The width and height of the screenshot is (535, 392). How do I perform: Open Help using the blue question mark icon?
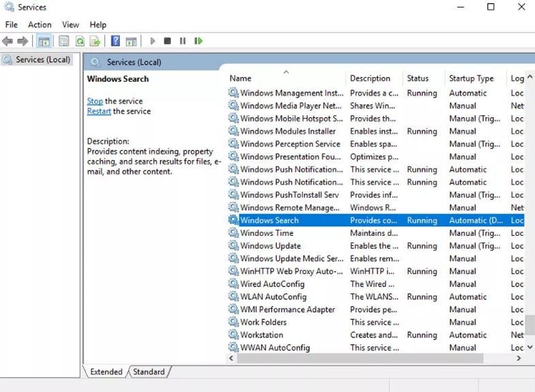click(115, 42)
